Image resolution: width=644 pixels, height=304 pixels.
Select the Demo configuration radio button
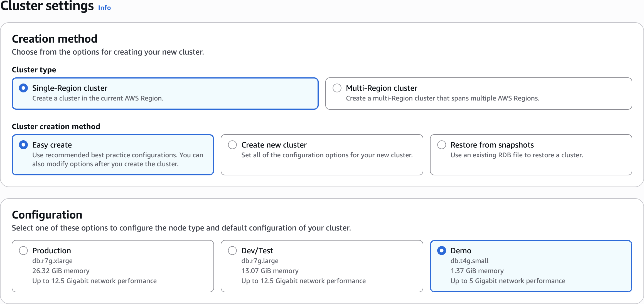coord(442,251)
